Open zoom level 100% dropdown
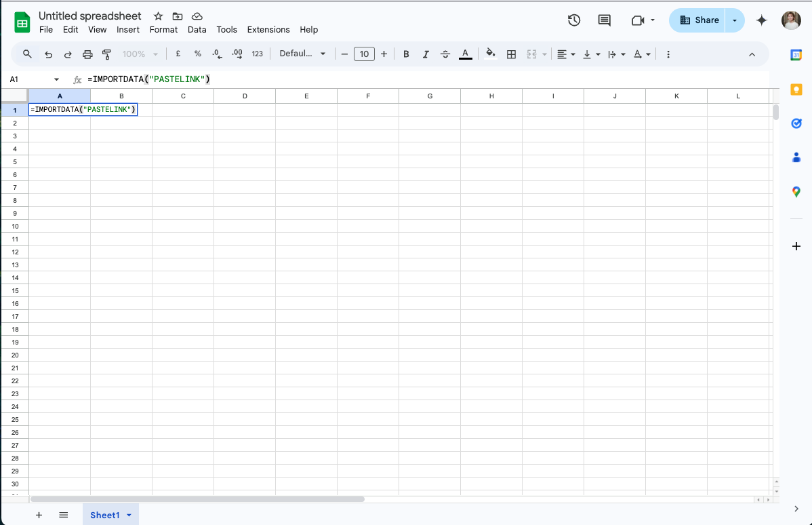The image size is (812, 525). pos(140,54)
